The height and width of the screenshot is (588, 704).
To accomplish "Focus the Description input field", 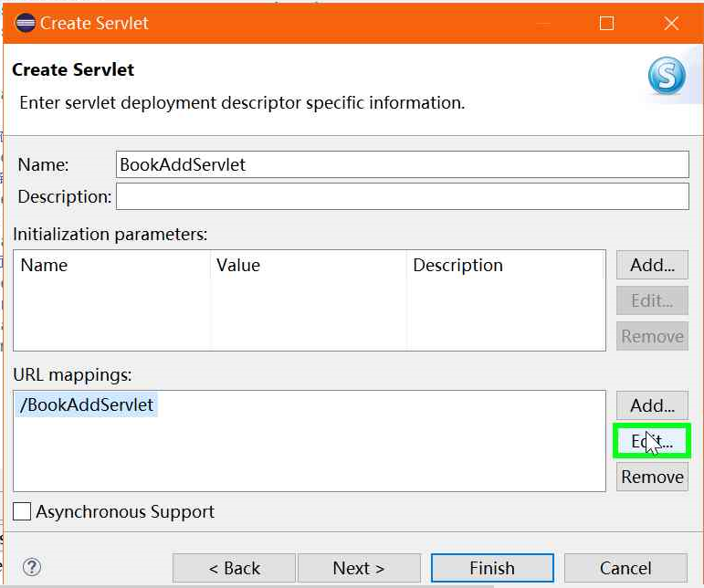I will (402, 196).
